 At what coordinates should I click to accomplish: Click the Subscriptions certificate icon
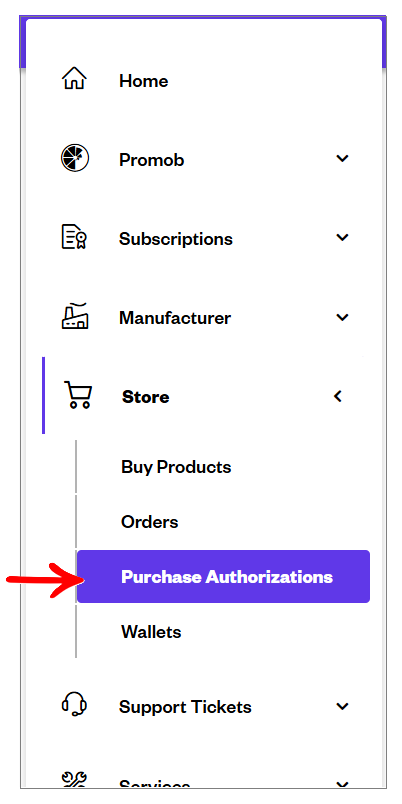click(x=74, y=237)
